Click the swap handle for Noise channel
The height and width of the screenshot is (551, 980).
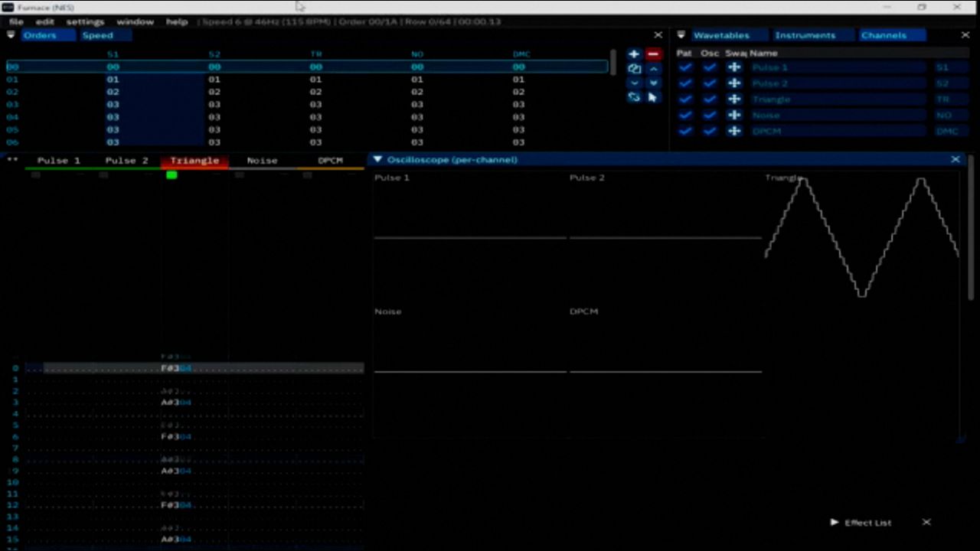(x=734, y=115)
